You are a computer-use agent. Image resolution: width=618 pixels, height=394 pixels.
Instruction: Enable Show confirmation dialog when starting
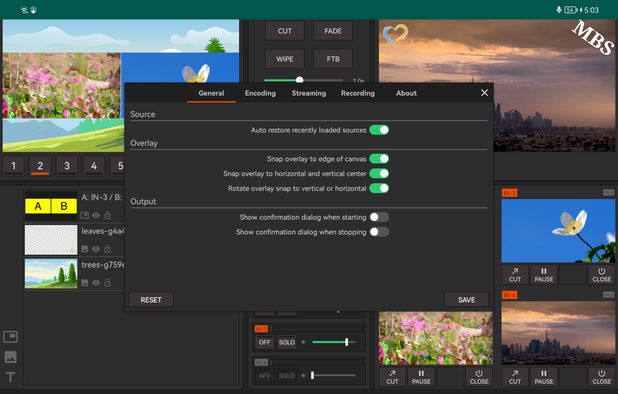pyautogui.click(x=379, y=217)
